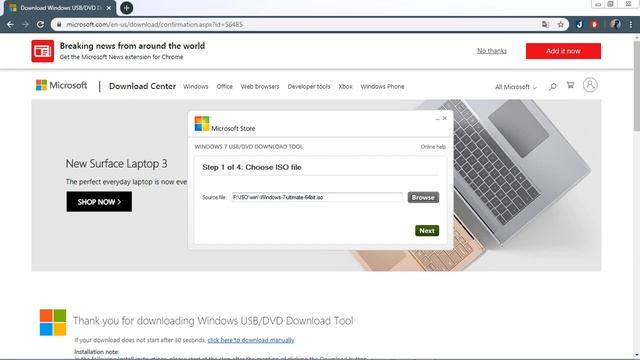The height and width of the screenshot is (360, 640).
Task: Dismiss banner with No thanks
Action: [x=492, y=51]
